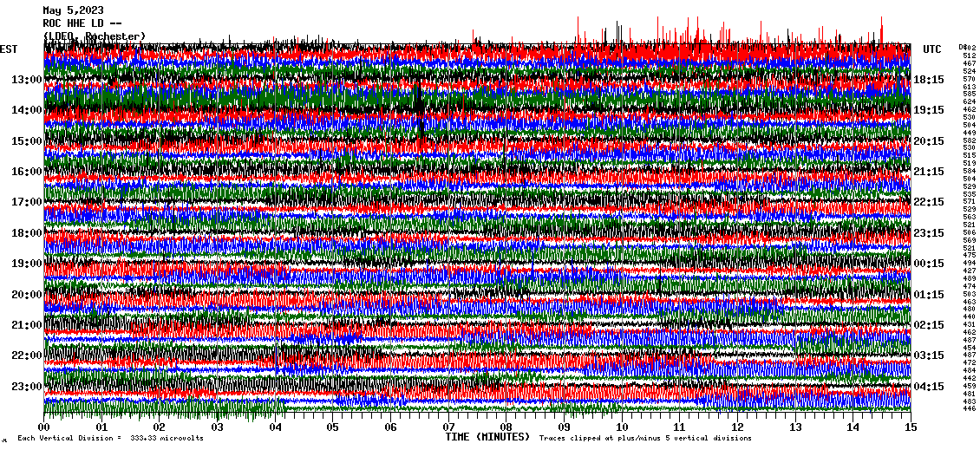Select the 23:00 EST time label
Image resolution: width=980 pixels, height=450 pixels.
(27, 386)
